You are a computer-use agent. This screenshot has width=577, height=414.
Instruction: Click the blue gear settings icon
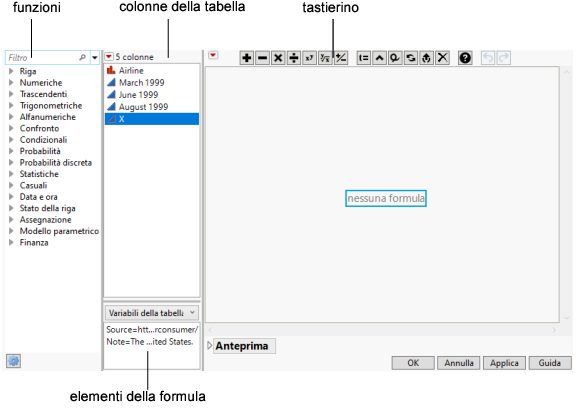[x=14, y=361]
